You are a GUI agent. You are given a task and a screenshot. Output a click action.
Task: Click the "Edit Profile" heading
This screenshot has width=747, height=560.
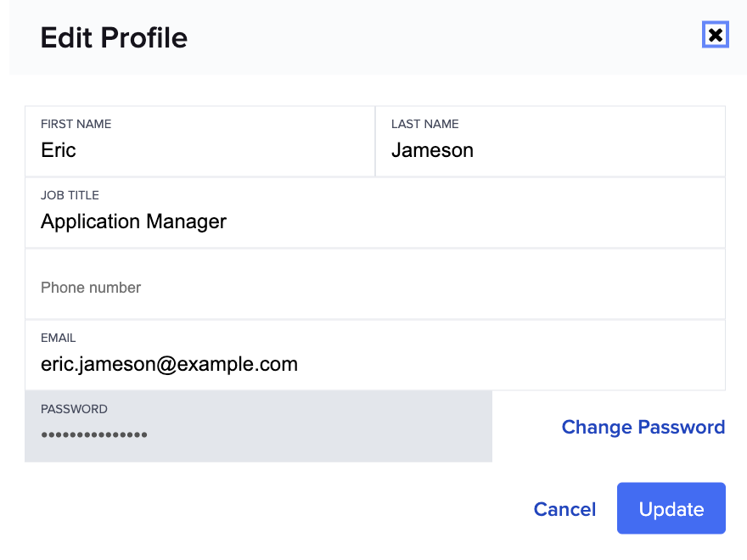point(114,38)
